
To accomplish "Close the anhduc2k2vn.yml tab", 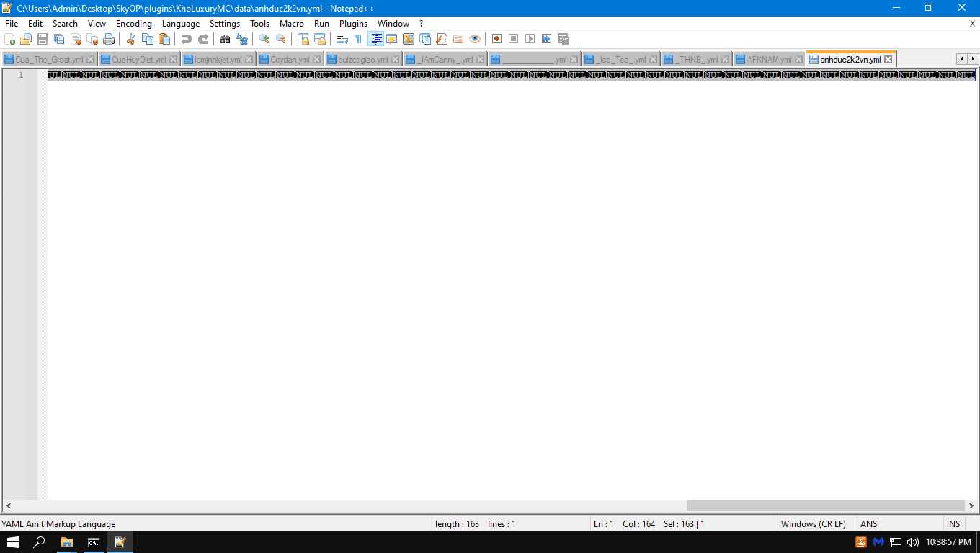I will 888,60.
